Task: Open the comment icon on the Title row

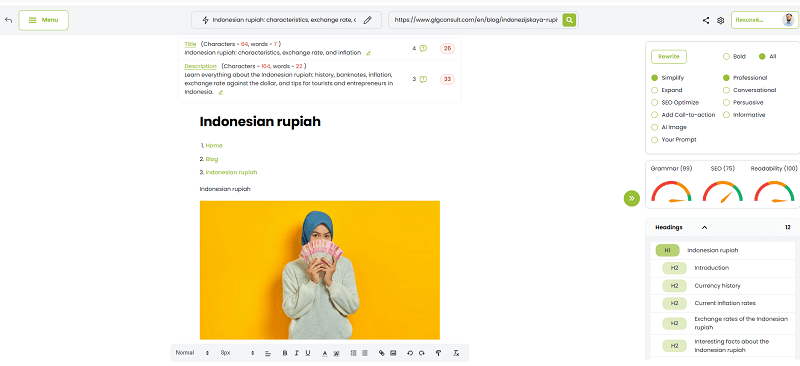Action: click(423, 48)
